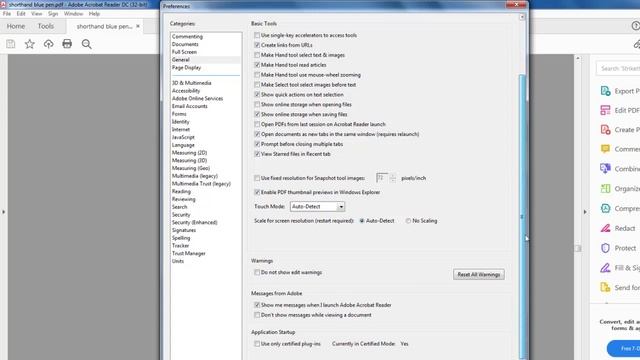
Task: Click the Search tools input field
Action: (x=618, y=68)
